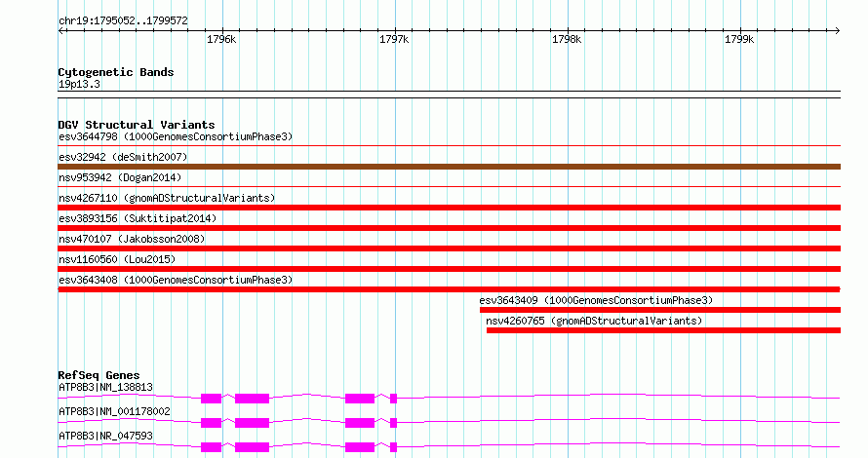Click the thin red line of esv3644798

[x=449, y=146]
